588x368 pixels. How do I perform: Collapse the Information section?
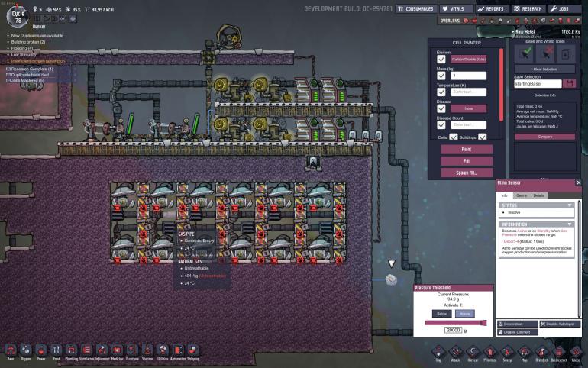point(569,224)
